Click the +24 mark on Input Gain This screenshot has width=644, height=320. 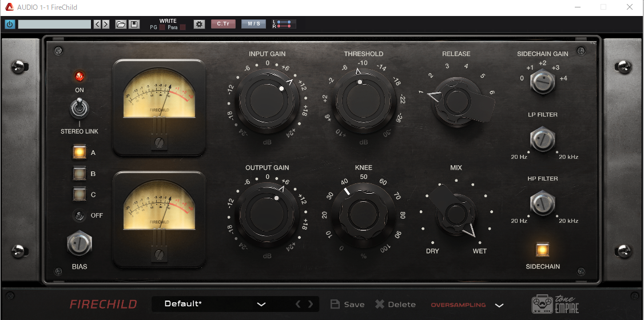[291, 133]
